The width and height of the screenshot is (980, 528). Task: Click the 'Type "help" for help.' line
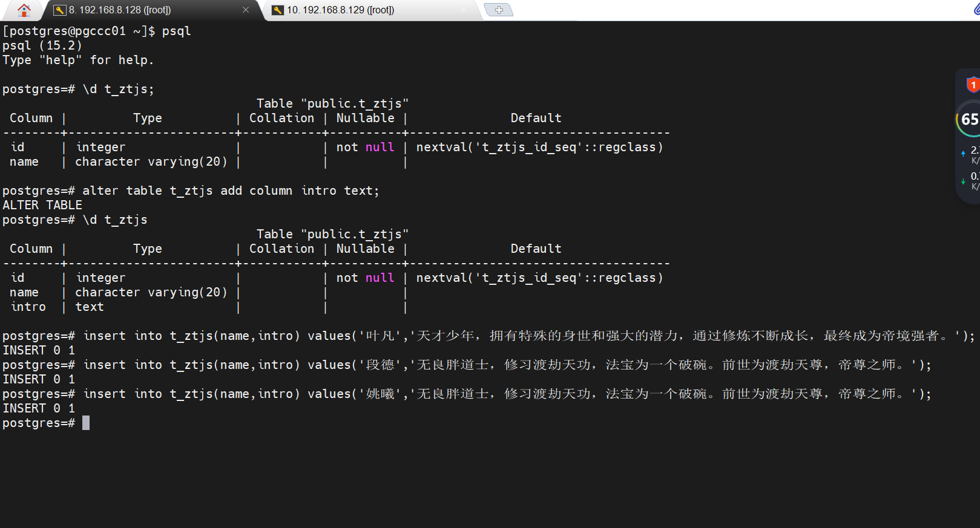(x=78, y=60)
